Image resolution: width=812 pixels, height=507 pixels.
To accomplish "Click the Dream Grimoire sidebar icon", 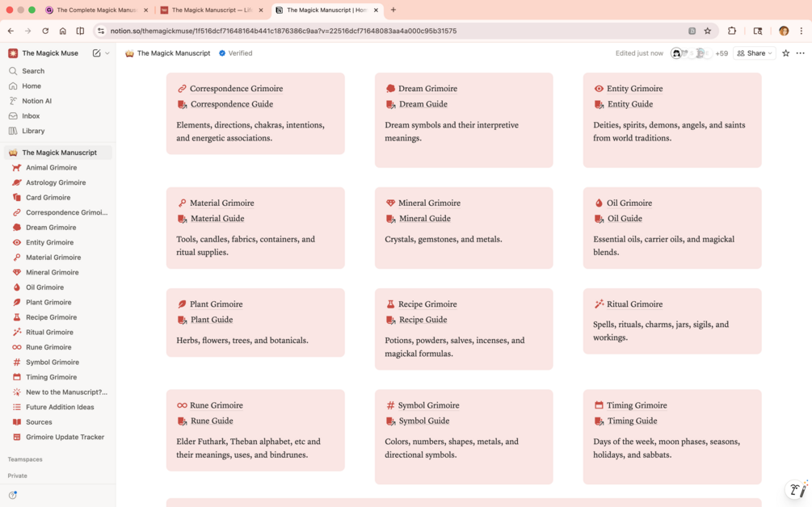I will click(17, 228).
